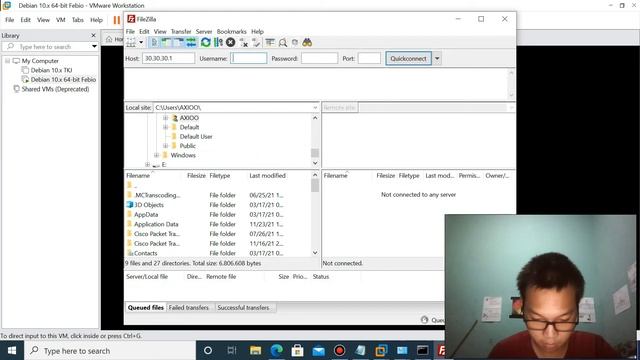This screenshot has height=360, width=640.
Task: Click the Disconnect from server icon
Action: pos(244,42)
